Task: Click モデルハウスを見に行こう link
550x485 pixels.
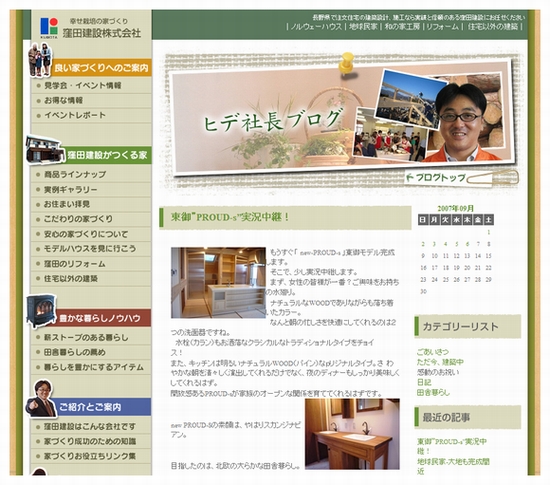Action: tap(90, 249)
